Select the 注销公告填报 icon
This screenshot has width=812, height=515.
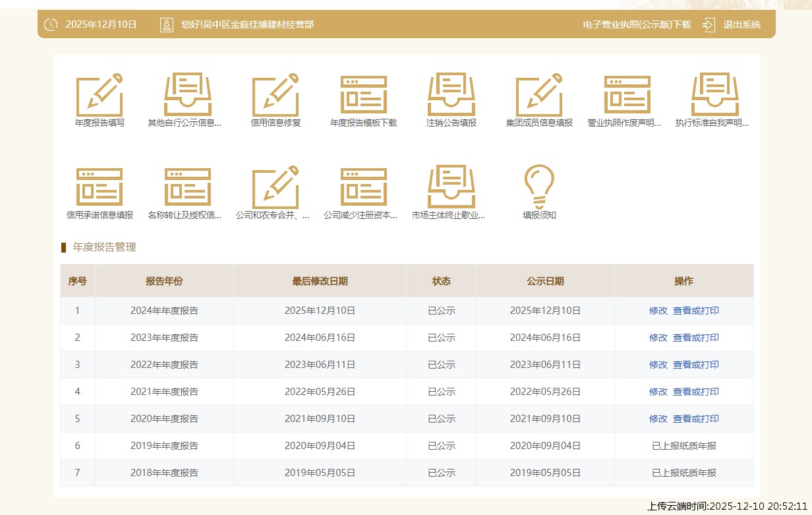click(x=451, y=95)
